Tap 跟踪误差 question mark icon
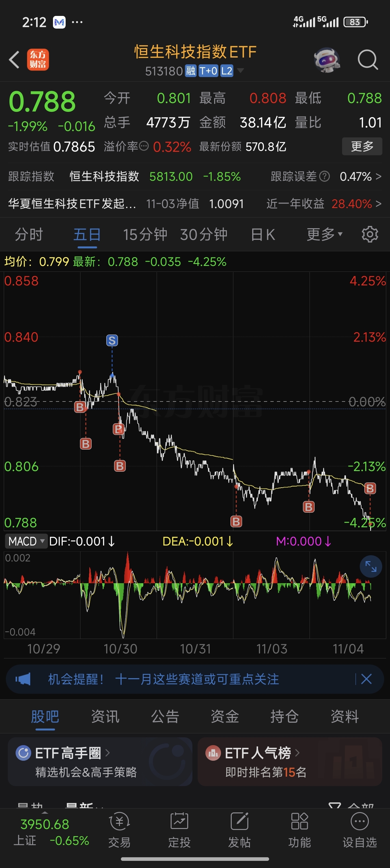Viewport: 390px width, 868px height. 324,176
